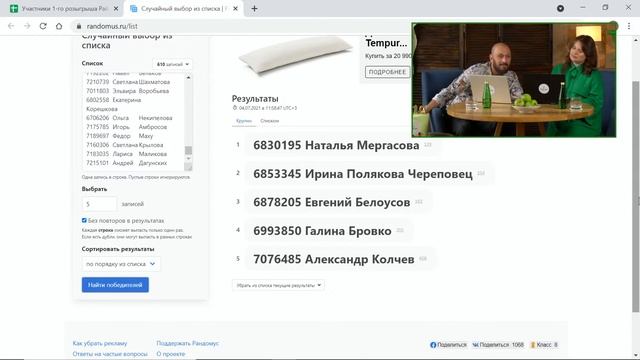
Task: Click the webcam video overlay
Action: 514,80
